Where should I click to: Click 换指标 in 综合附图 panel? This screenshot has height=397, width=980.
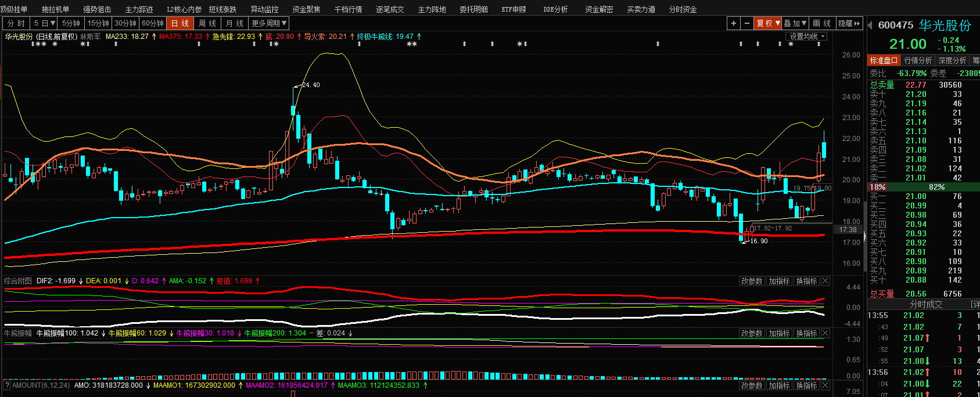pos(807,281)
